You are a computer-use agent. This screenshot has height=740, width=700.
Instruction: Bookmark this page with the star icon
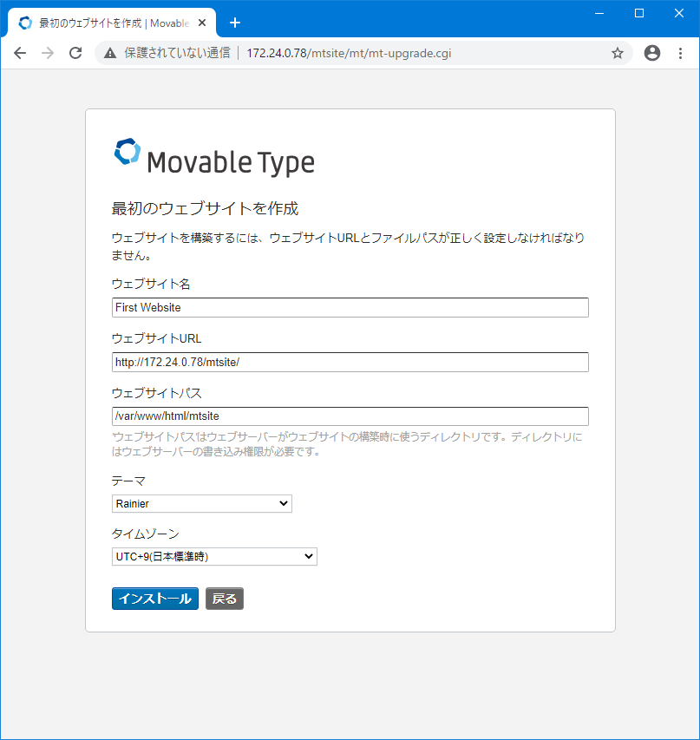click(618, 53)
